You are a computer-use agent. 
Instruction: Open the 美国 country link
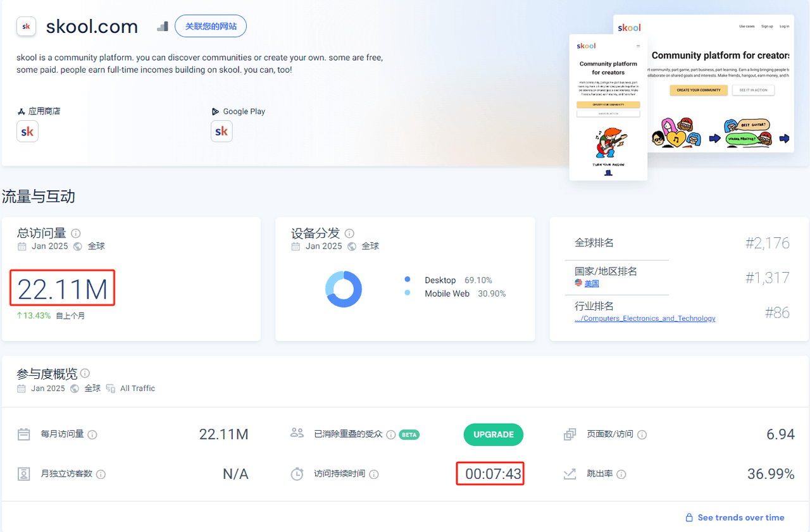[x=592, y=284]
